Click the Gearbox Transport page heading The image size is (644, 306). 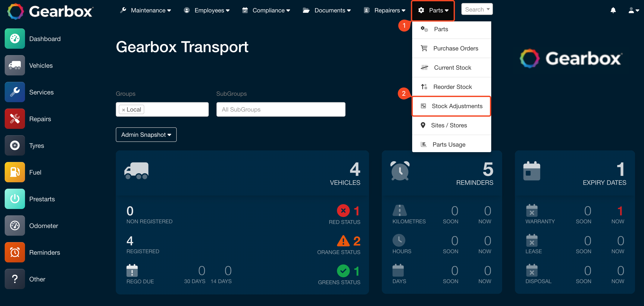click(182, 47)
